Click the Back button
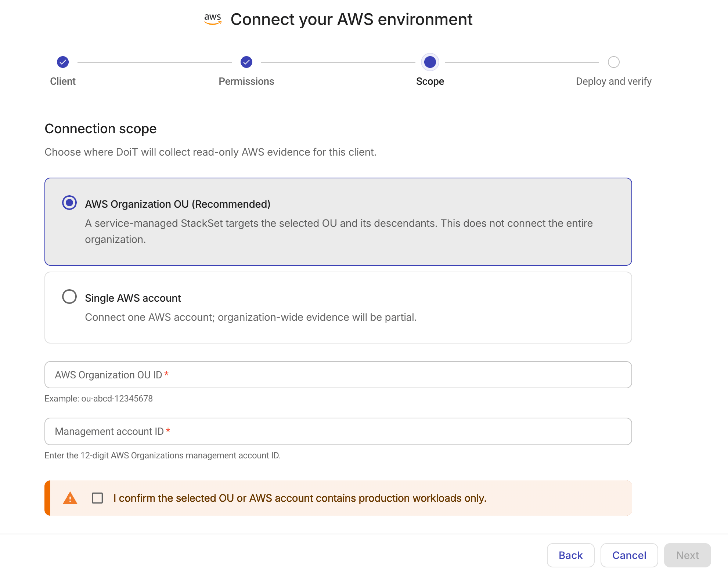 tap(571, 555)
